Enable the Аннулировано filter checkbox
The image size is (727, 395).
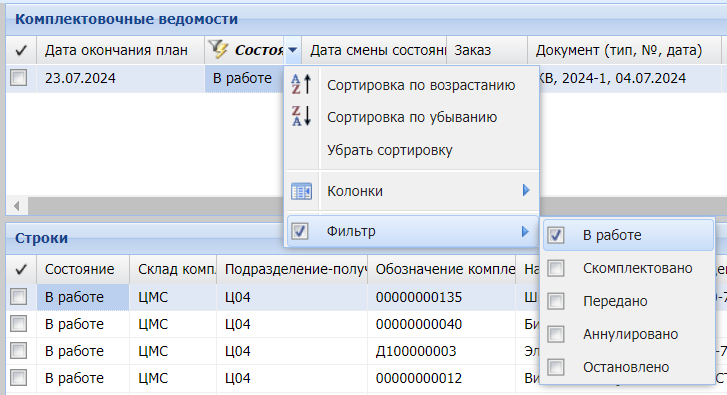(556, 334)
